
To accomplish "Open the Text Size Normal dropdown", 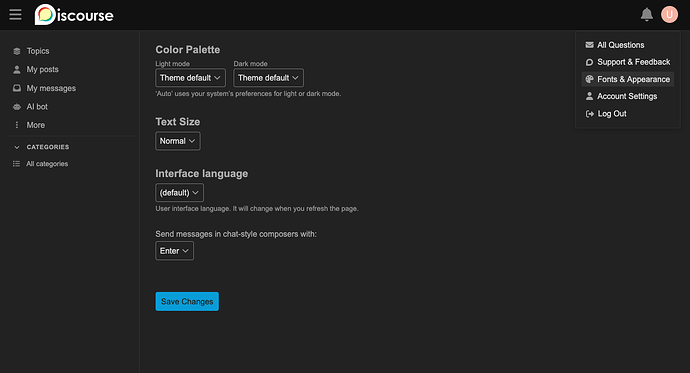I will [178, 141].
